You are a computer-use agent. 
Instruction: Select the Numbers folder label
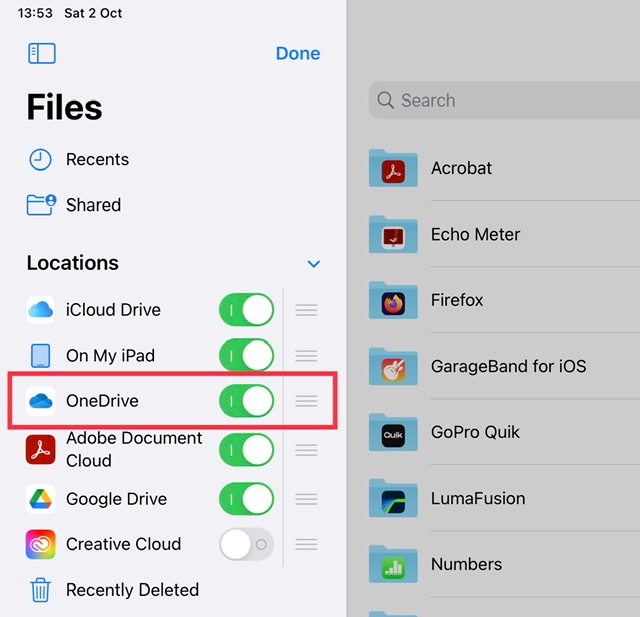click(x=467, y=564)
